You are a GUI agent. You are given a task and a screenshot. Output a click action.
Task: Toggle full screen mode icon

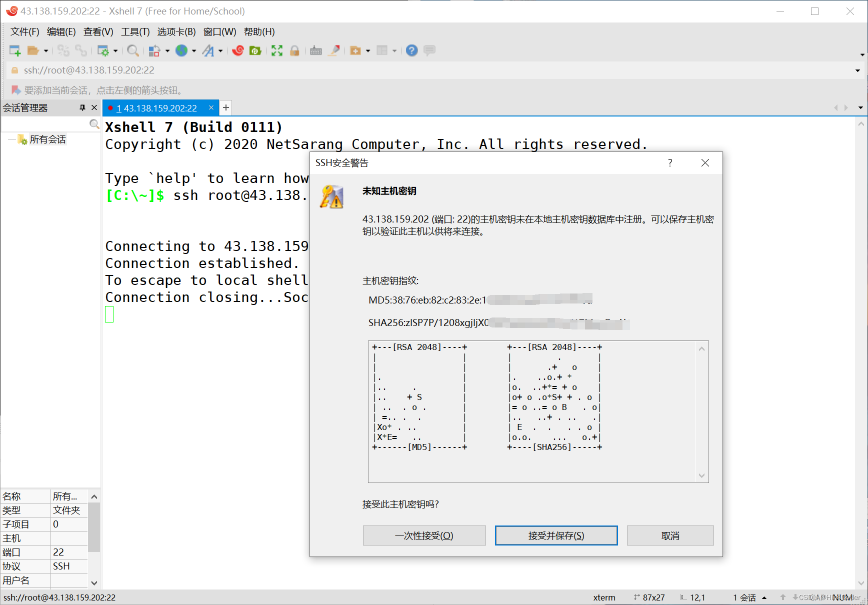[277, 50]
